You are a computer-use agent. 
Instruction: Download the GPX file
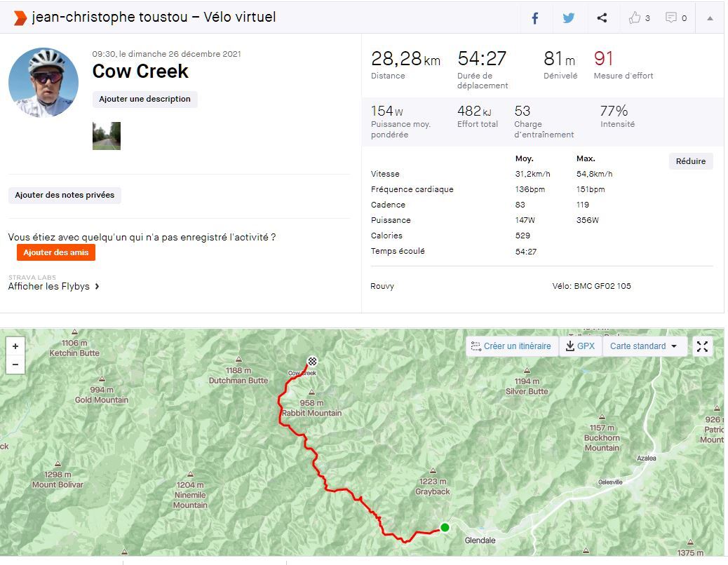point(580,346)
